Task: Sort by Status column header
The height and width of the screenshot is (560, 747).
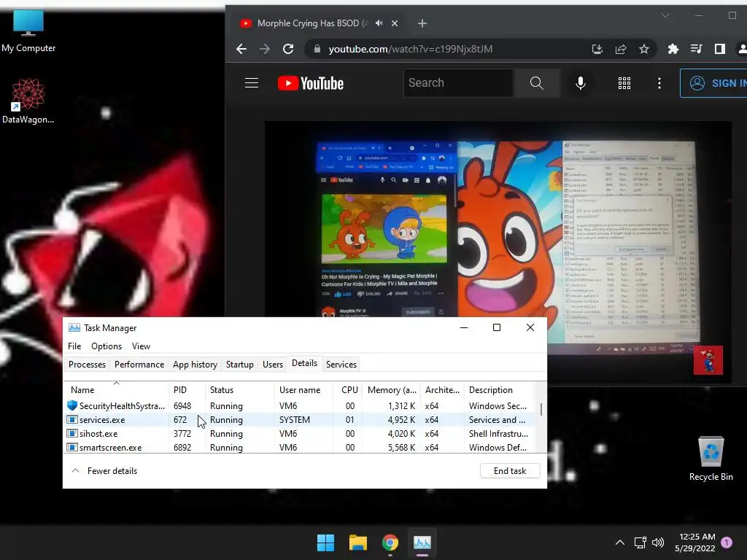Action: pos(240,390)
